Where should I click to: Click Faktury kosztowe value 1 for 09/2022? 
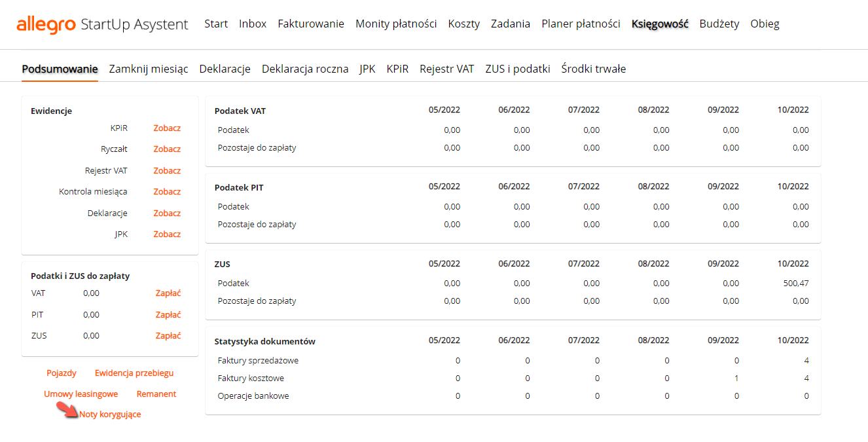736,378
